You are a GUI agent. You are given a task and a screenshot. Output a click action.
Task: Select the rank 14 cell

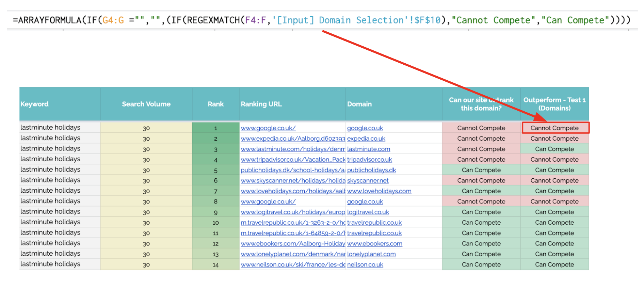[215, 265]
